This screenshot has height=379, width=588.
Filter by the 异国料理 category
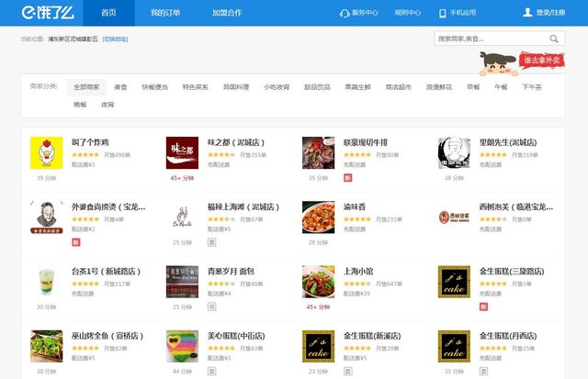click(236, 87)
